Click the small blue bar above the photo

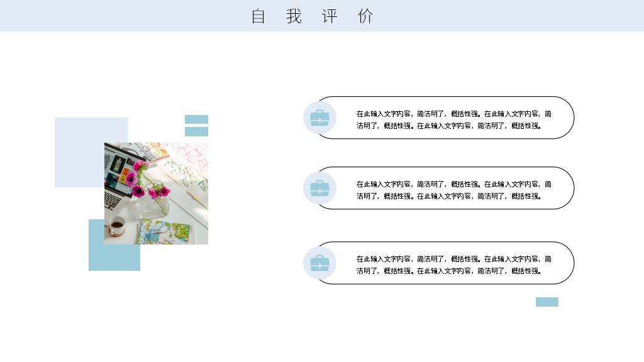coord(196,119)
